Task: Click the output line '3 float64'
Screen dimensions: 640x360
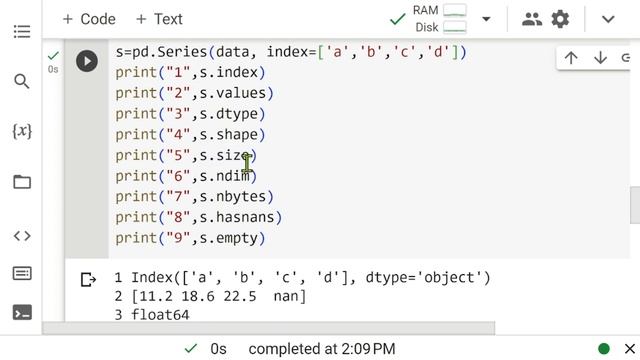Action: (x=152, y=315)
